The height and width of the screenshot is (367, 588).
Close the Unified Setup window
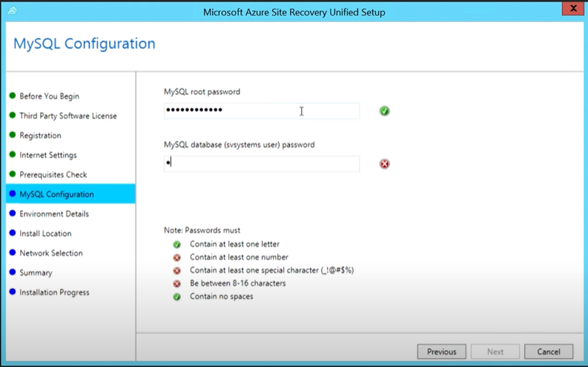pos(572,9)
